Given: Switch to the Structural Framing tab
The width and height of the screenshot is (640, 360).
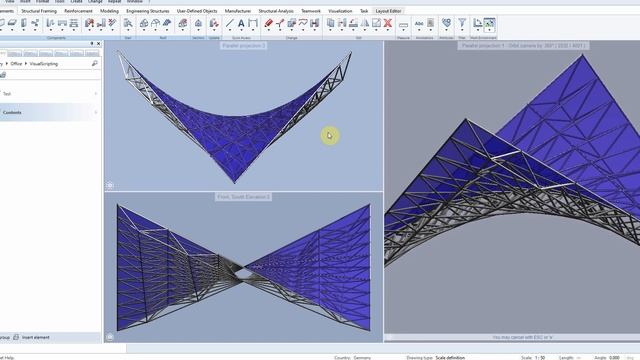Looking at the screenshot, I should tap(39, 11).
